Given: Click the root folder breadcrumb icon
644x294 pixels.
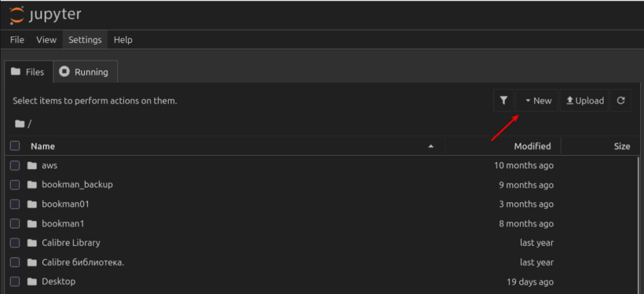Looking at the screenshot, I should (x=19, y=124).
